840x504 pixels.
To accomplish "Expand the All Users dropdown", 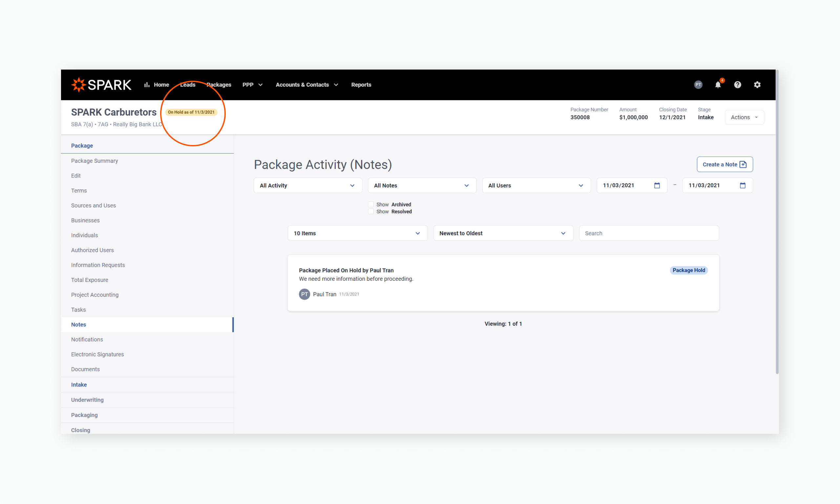I will point(536,185).
